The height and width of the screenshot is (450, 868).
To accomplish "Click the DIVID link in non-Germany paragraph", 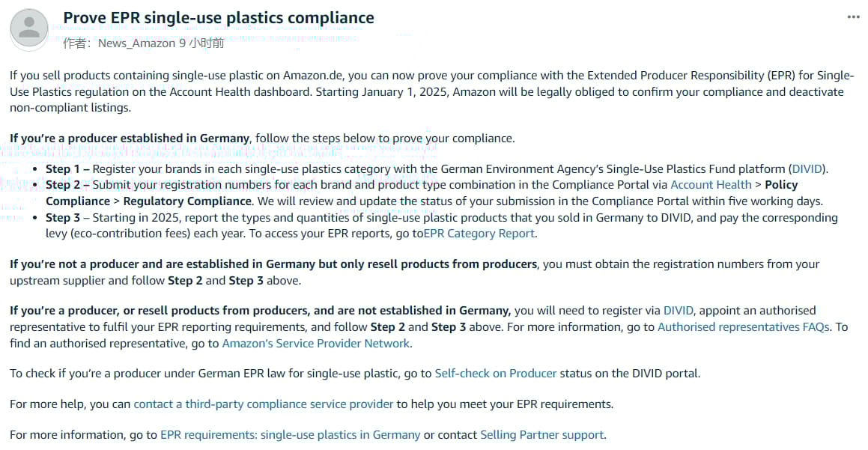I will 678,311.
